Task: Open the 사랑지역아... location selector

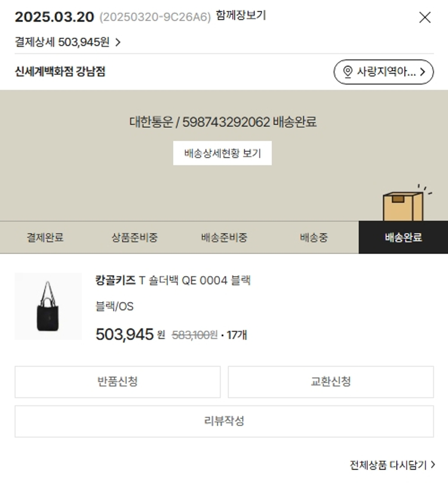Action: [383, 72]
